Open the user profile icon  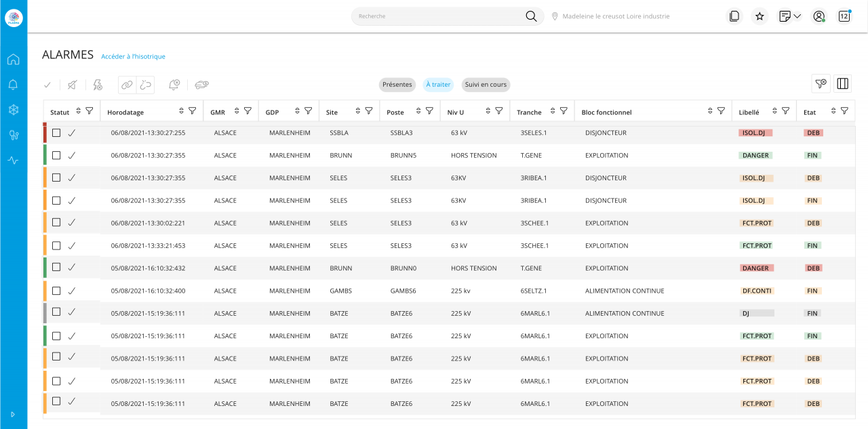[x=819, y=16]
